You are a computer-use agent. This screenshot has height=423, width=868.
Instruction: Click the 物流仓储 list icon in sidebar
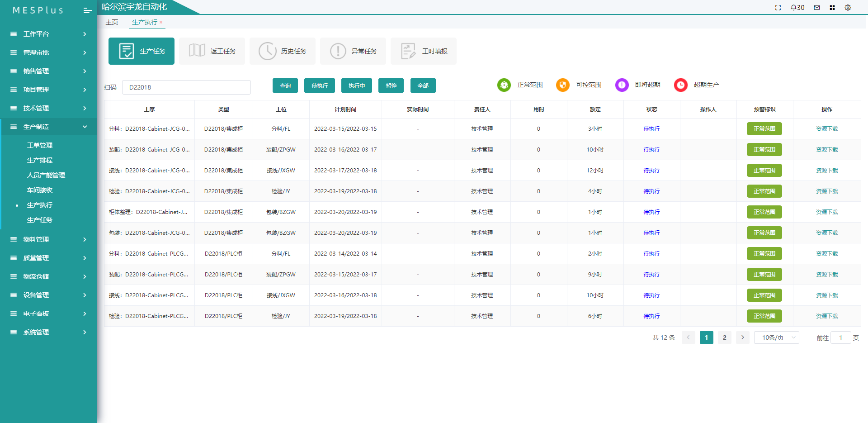[14, 276]
